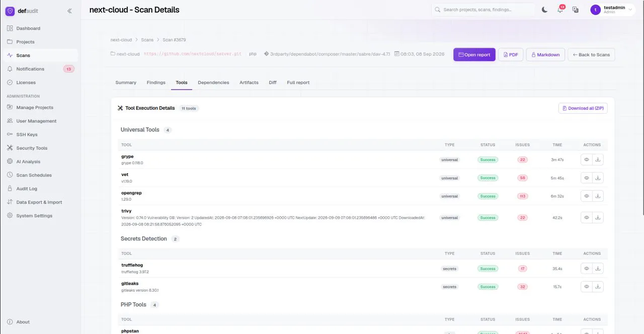Open Licenses in the sidebar
Image resolution: width=644 pixels, height=334 pixels.
(x=40, y=82)
